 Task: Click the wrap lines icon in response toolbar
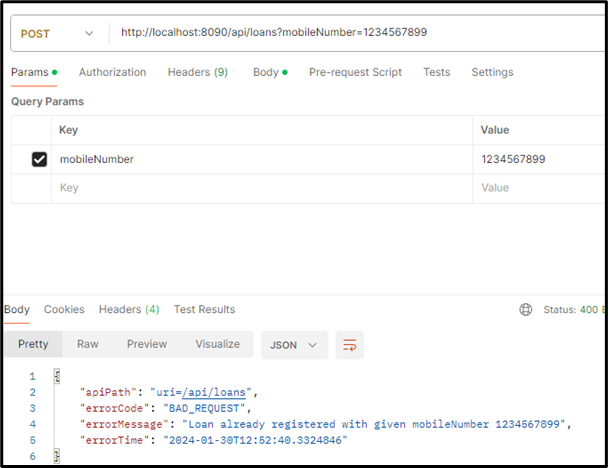pos(350,345)
